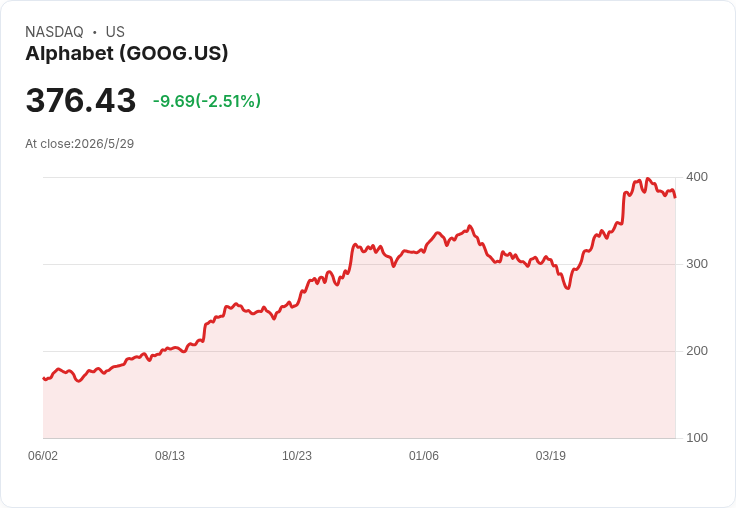Click the separator dot between NASDAQ and US
The image size is (736, 508).
(x=95, y=32)
